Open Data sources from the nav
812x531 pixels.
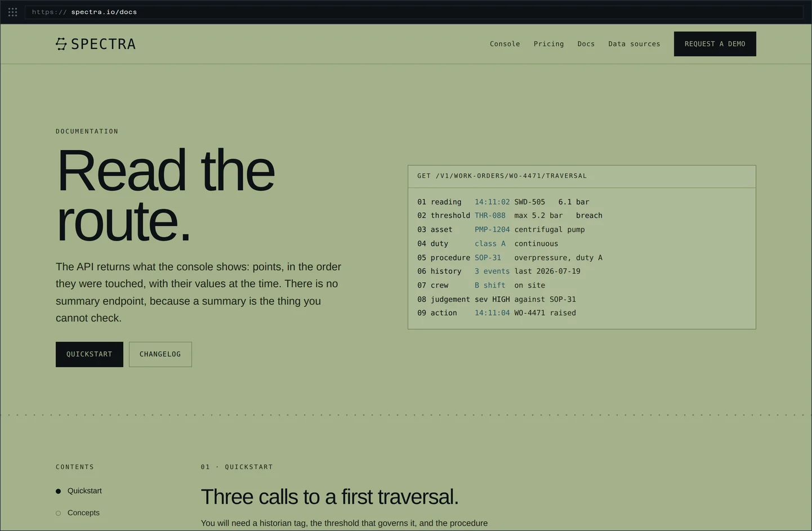(634, 44)
